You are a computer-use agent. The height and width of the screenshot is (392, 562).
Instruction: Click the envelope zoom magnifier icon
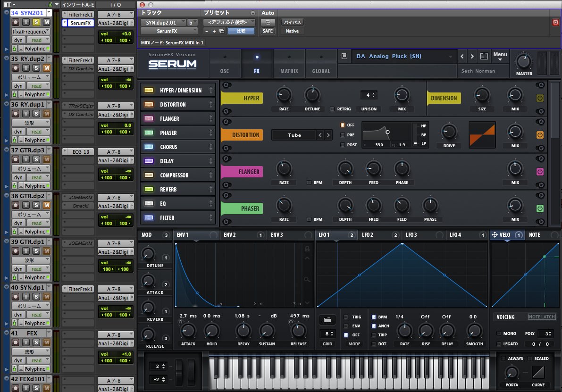tap(307, 279)
